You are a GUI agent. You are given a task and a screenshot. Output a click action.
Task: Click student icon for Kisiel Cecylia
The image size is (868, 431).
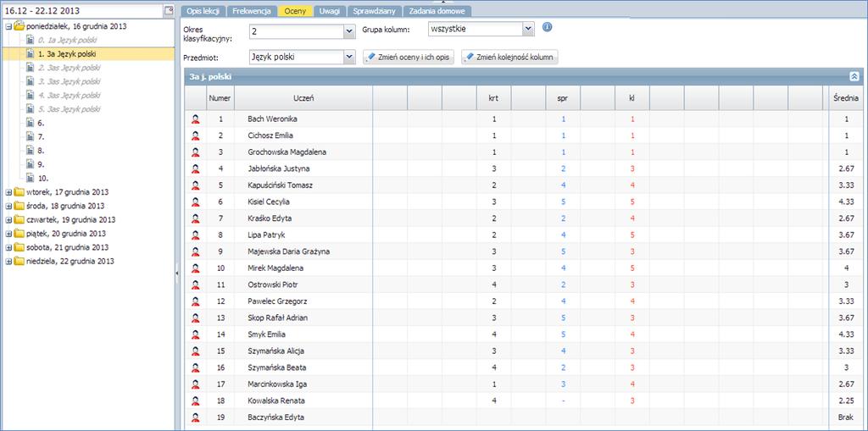tap(196, 202)
